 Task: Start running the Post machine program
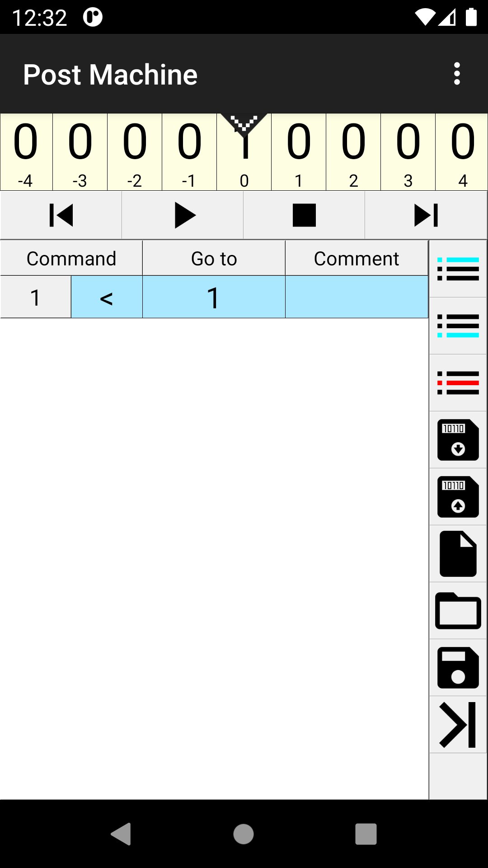point(183,215)
